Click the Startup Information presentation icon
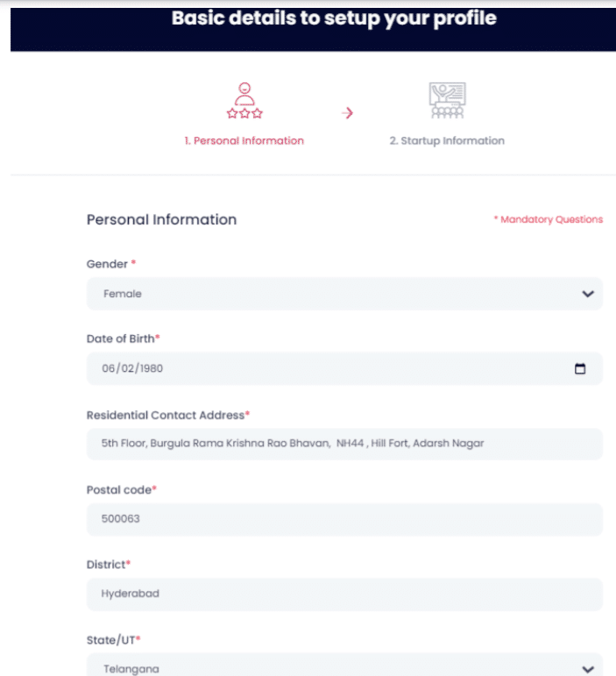 447,101
